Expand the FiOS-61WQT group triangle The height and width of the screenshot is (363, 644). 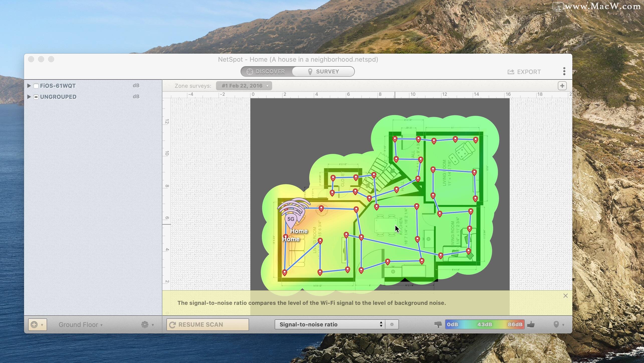29,86
